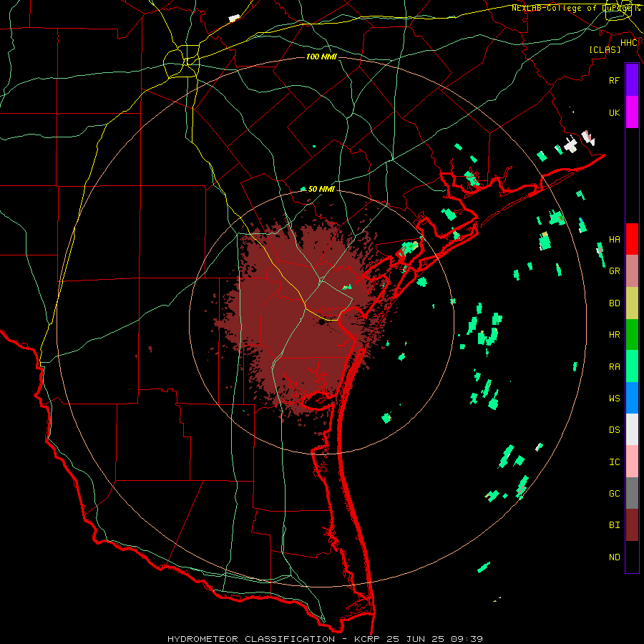644x644 pixels.
Task: Click the "BD" legend label
Action: pyautogui.click(x=615, y=303)
